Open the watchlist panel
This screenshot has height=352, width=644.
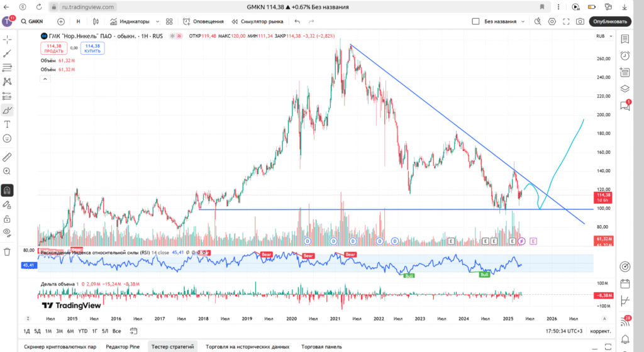[x=625, y=39]
